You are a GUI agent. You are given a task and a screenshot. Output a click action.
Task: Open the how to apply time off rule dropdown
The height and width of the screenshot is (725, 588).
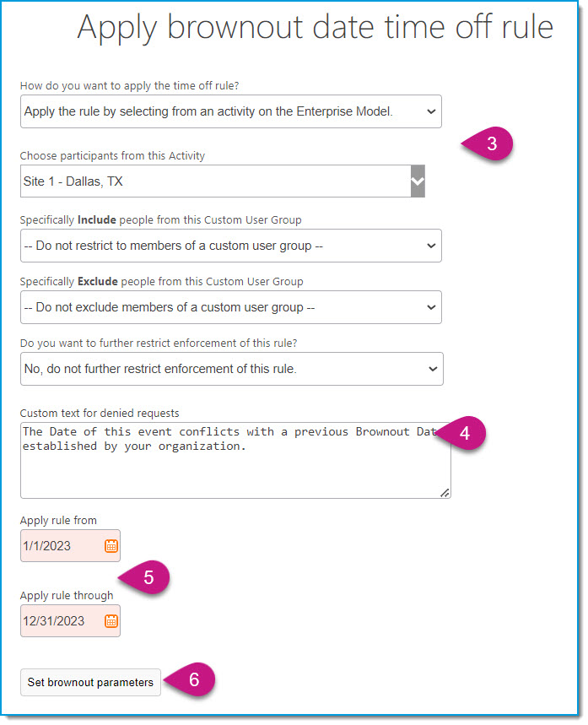[230, 111]
